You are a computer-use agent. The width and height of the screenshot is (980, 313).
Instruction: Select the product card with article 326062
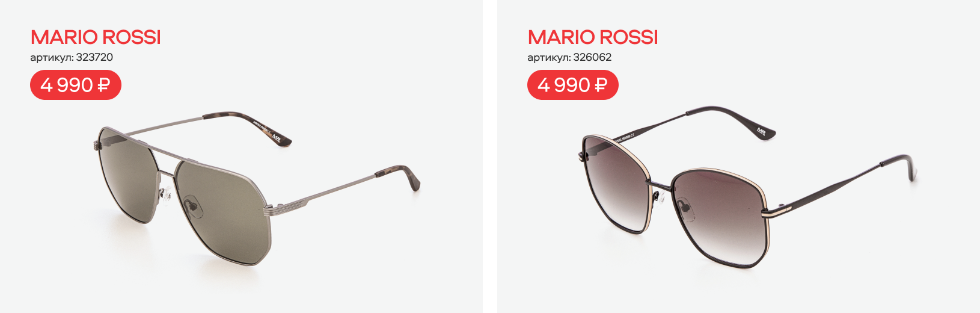click(x=738, y=156)
